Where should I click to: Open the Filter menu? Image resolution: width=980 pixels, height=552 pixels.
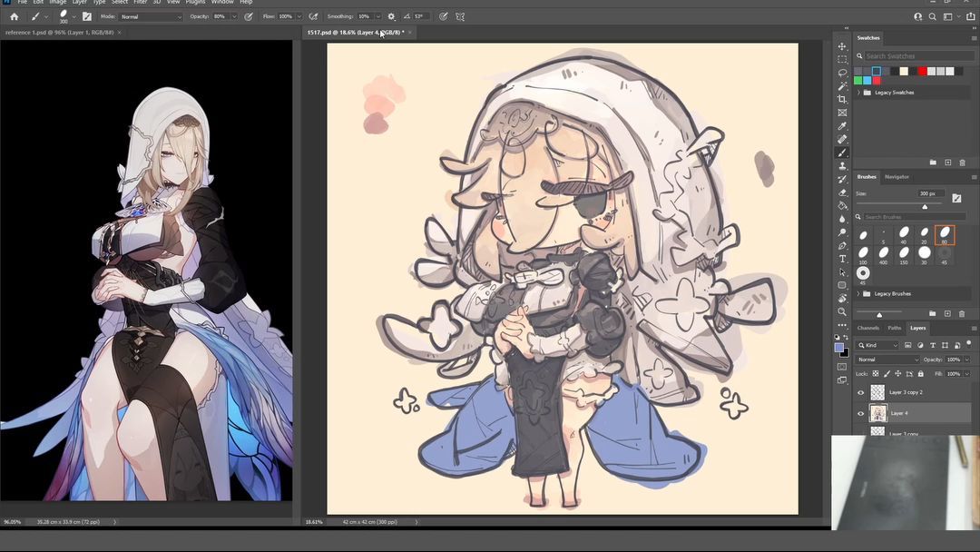141,3
